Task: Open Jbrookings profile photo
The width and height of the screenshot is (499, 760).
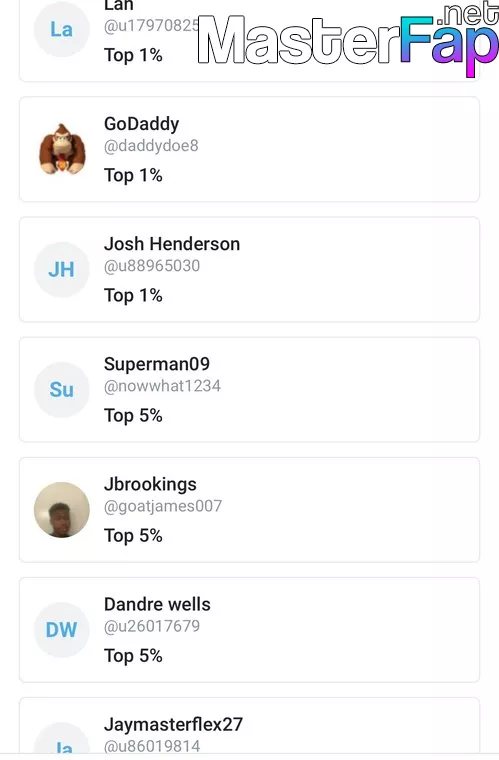Action: pos(62,510)
